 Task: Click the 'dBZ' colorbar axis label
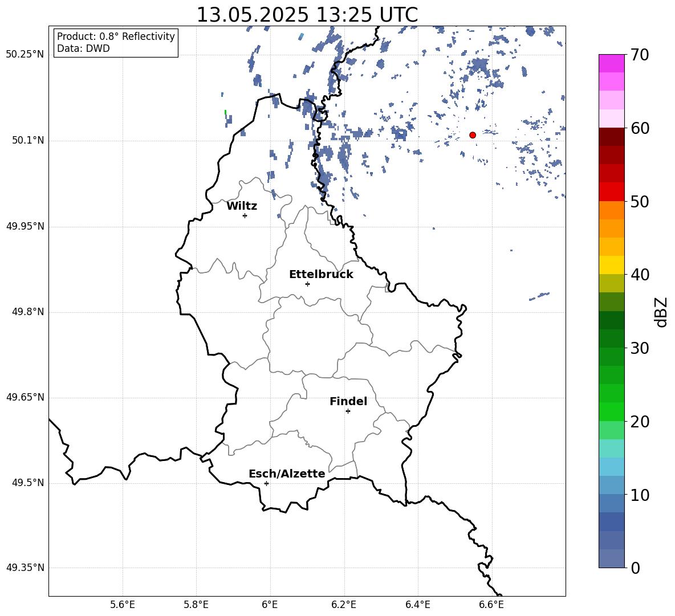660,312
